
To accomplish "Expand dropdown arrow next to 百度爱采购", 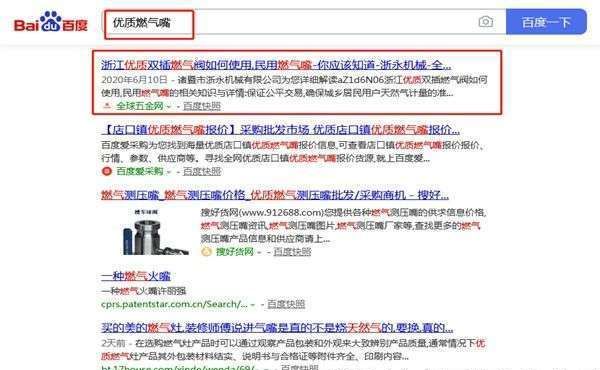I will click(168, 172).
